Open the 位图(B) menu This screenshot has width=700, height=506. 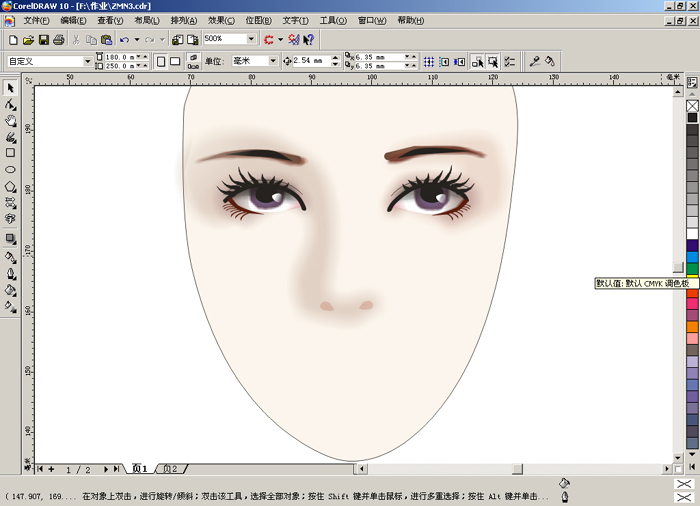pyautogui.click(x=258, y=21)
